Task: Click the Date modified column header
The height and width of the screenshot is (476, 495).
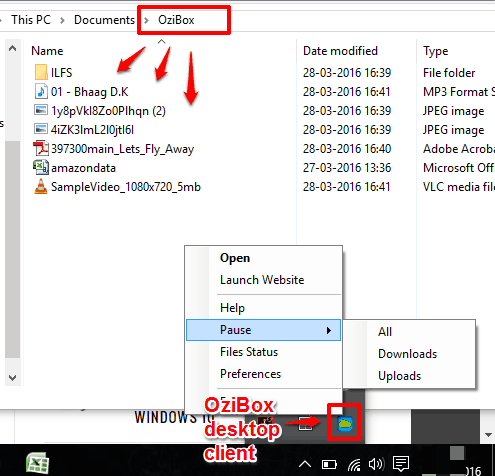Action: [x=340, y=51]
